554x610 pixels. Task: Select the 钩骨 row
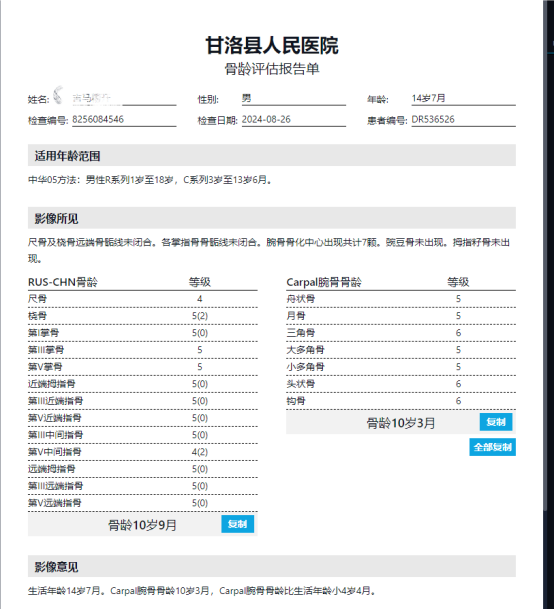click(x=401, y=401)
